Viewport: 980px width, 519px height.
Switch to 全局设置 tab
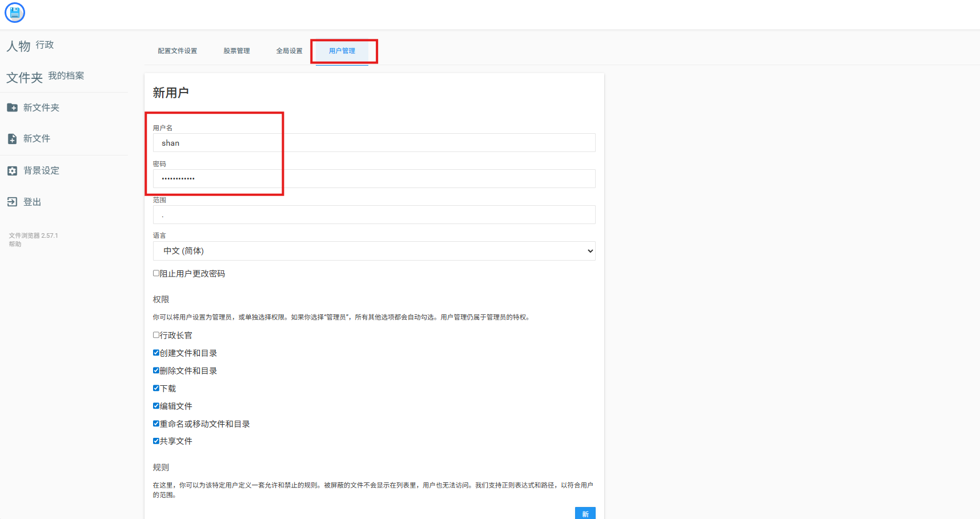point(289,51)
